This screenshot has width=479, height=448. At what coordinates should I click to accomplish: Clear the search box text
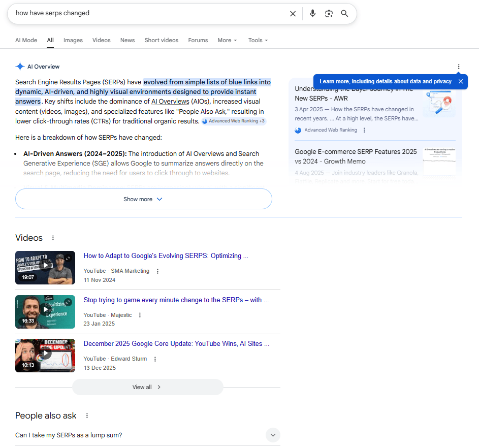point(293,14)
